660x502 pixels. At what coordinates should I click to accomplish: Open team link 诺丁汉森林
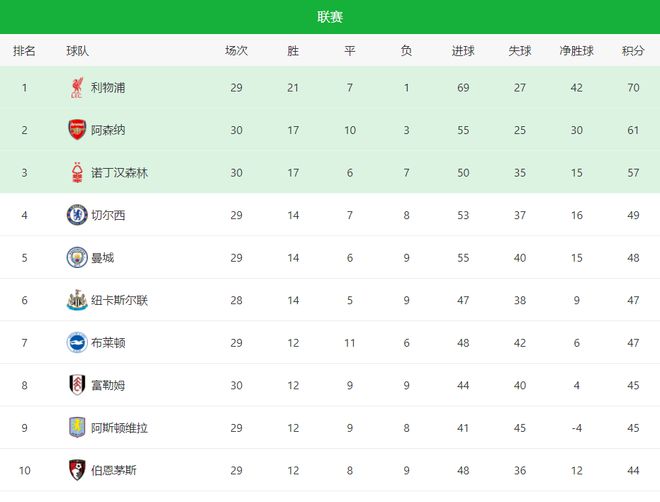120,173
